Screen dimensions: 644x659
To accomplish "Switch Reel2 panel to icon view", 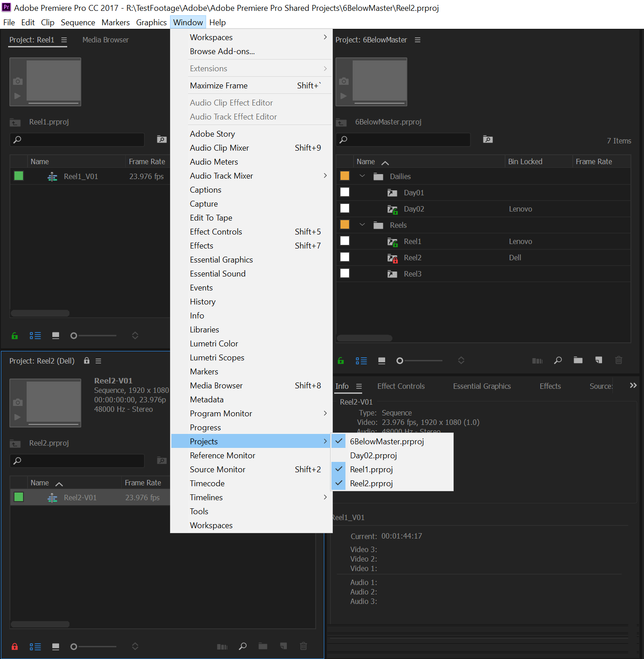I will pyautogui.click(x=55, y=646).
